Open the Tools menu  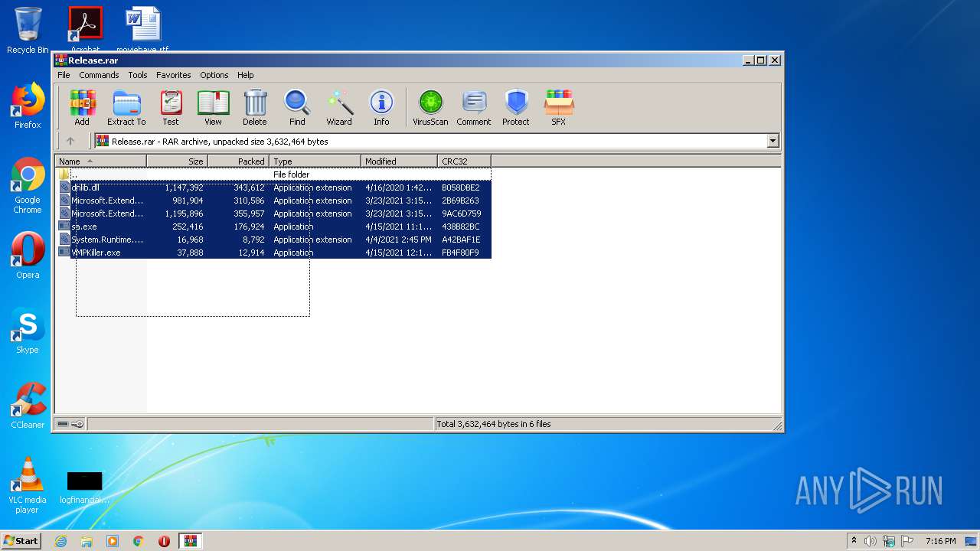pyautogui.click(x=138, y=75)
